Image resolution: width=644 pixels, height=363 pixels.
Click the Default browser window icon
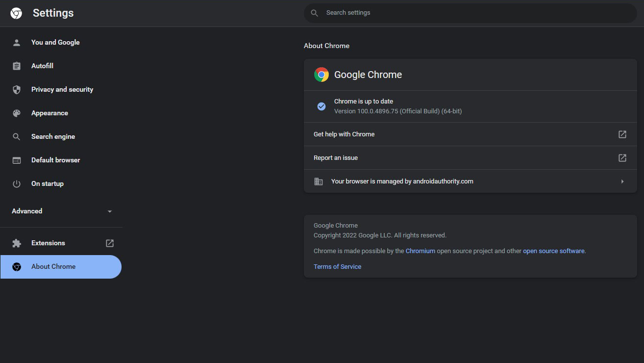point(17,160)
